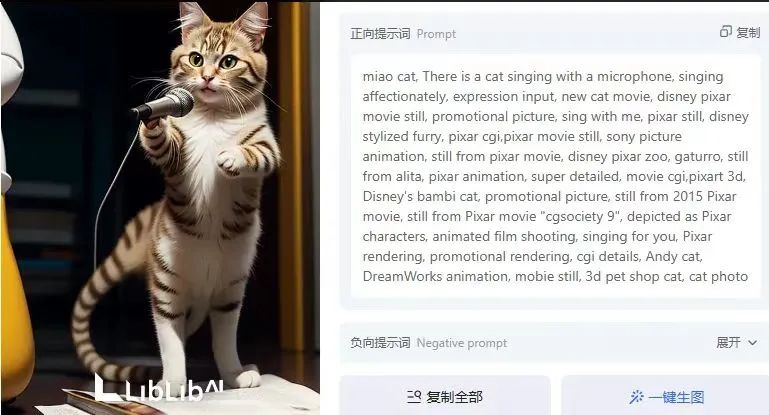Screen dimensions: 769x415
Task: Click the 复制 text label at top right
Action: (748, 32)
